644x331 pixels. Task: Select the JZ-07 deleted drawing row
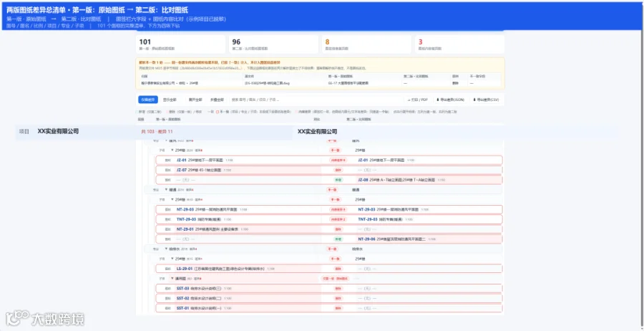pos(329,170)
